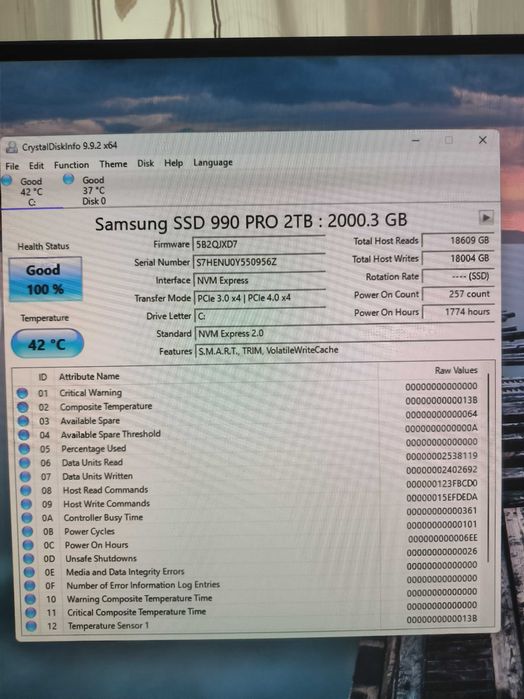Select the Composite Temperature attribute name
This screenshot has width=524, height=699.
coord(106,407)
